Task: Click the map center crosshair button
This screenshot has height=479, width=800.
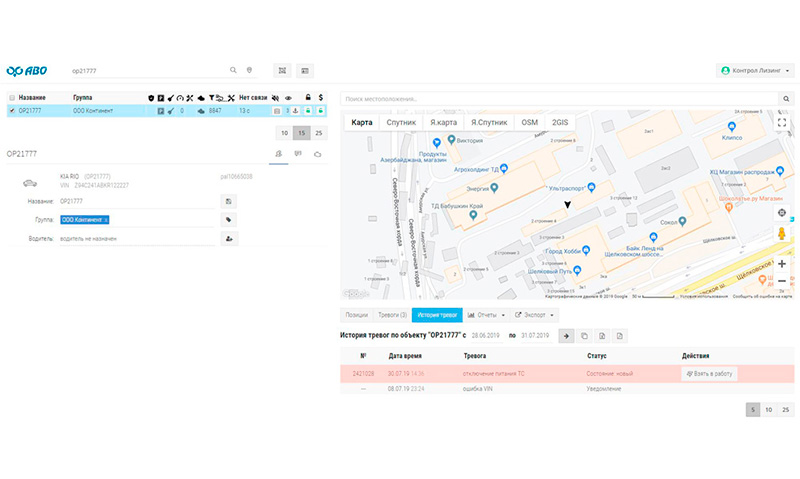Action: [x=782, y=213]
